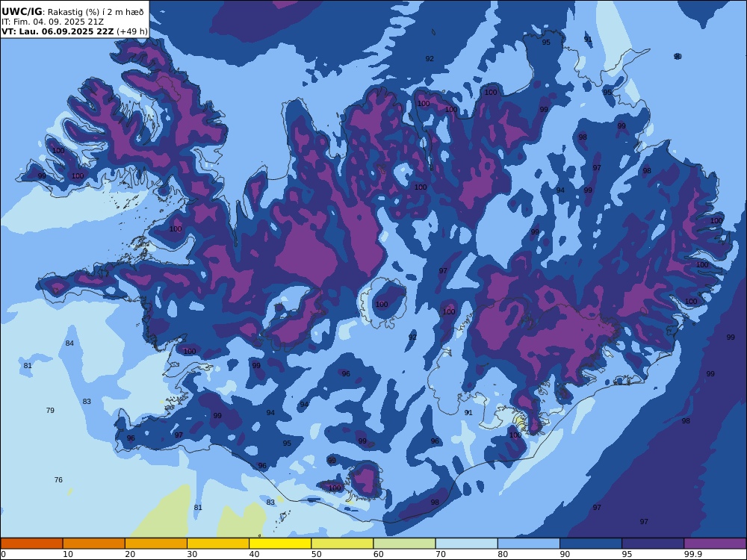This screenshot has width=747, height=560.
Task: Pick the amber 20–30 legend swatch
Action: 156,544
